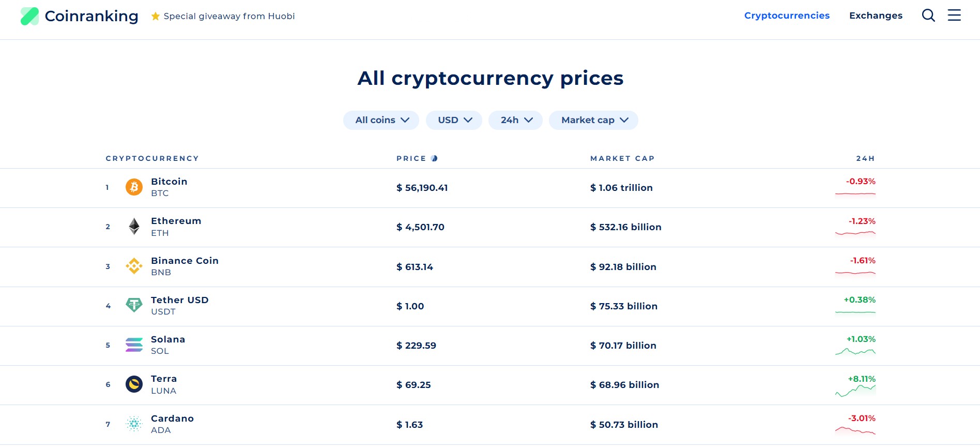Click the Tether USD icon
980x448 pixels.
pos(134,305)
